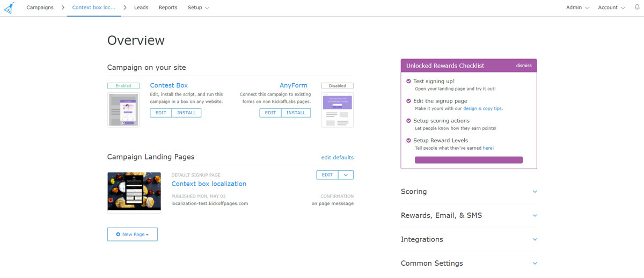This screenshot has height=278, width=644.
Task: Toggle the AnyForm Disabled badge
Action: [x=338, y=86]
